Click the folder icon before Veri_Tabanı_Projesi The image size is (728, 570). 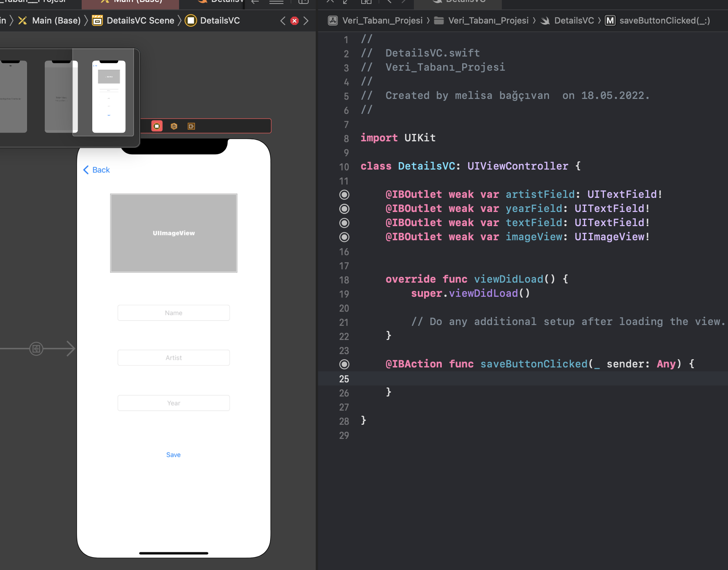click(438, 20)
